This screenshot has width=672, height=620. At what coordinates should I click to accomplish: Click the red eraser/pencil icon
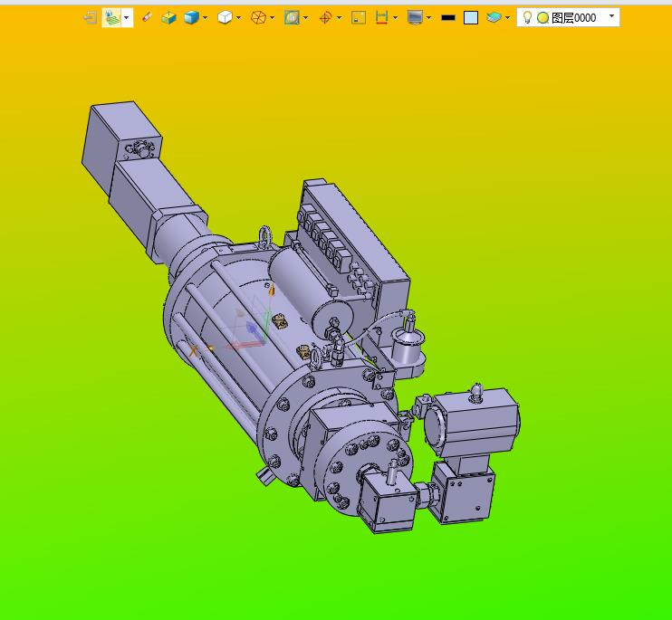coord(147,17)
